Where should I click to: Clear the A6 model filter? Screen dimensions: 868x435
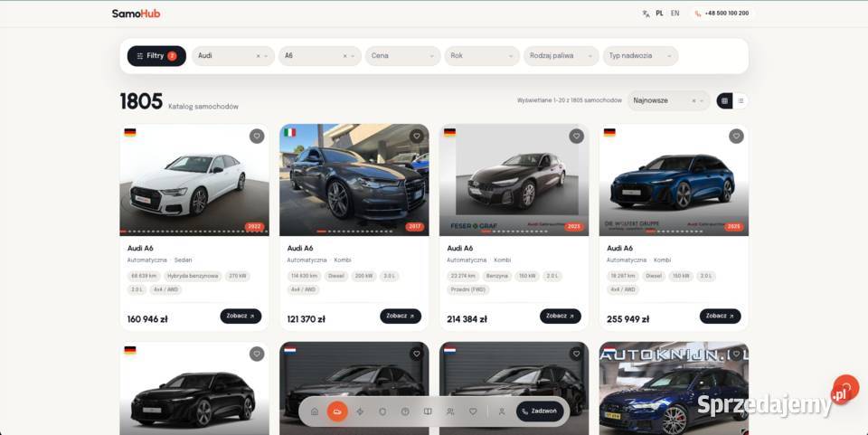coord(344,56)
